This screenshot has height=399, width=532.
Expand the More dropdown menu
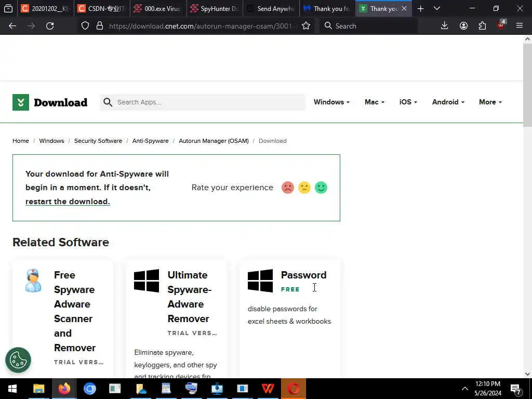(x=490, y=102)
